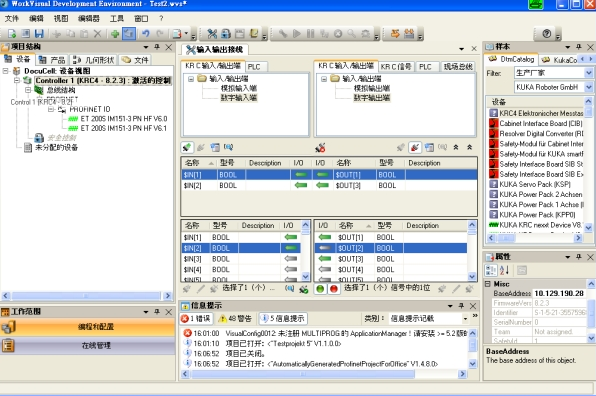Click the delete X icon in the toolbar
This screenshot has height=396, width=596.
tap(98, 34)
